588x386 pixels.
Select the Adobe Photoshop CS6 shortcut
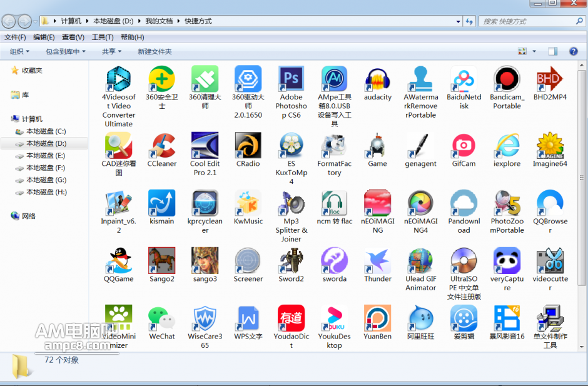291,79
